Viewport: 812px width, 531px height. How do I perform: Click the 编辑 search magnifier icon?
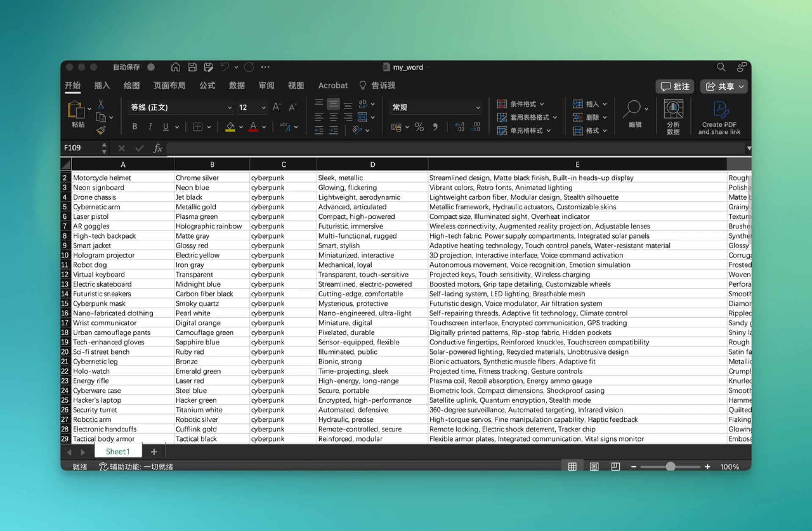pyautogui.click(x=633, y=109)
